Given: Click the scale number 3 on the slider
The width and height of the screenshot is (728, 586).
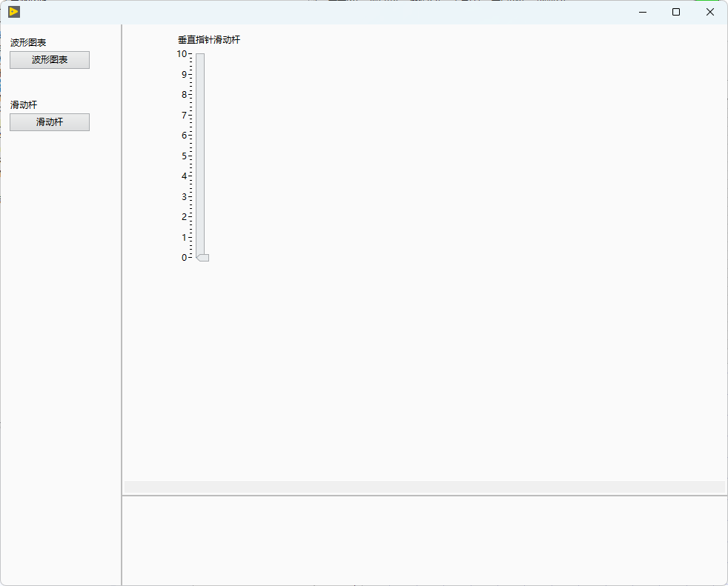Looking at the screenshot, I should [x=184, y=197].
